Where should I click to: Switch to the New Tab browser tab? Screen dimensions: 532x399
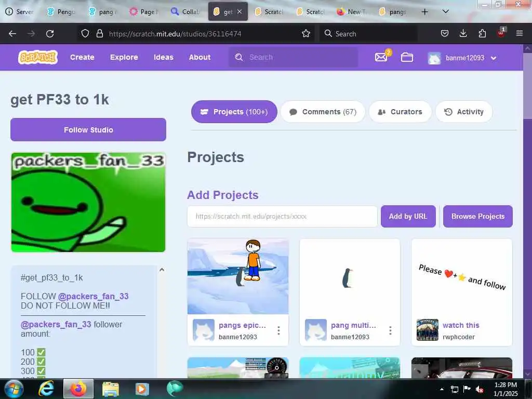[352, 12]
